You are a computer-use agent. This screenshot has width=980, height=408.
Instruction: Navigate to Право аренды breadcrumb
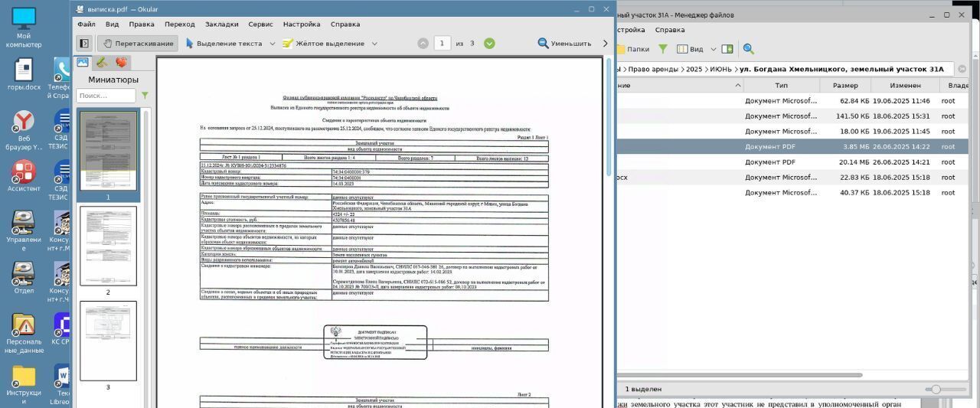pyautogui.click(x=654, y=69)
